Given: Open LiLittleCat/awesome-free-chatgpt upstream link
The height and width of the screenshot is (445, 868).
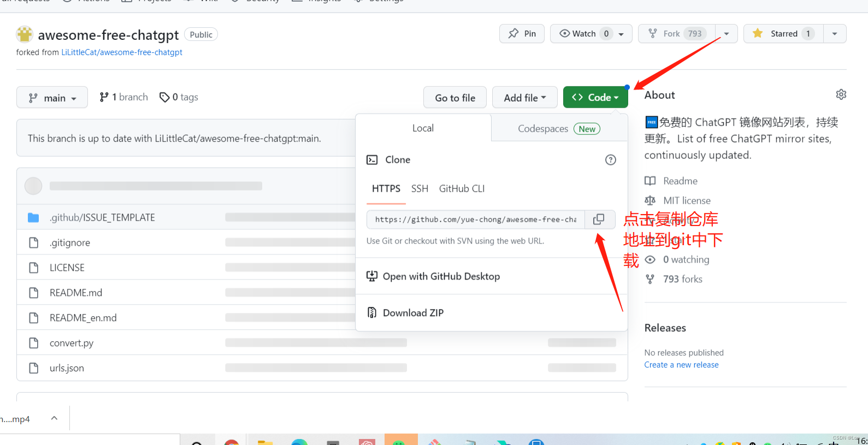Looking at the screenshot, I should 122,52.
